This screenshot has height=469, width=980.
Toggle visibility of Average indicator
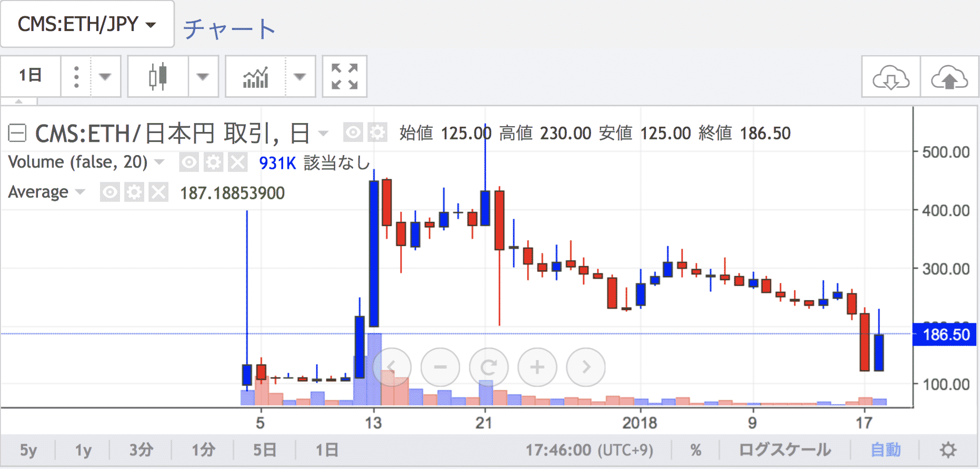(109, 192)
